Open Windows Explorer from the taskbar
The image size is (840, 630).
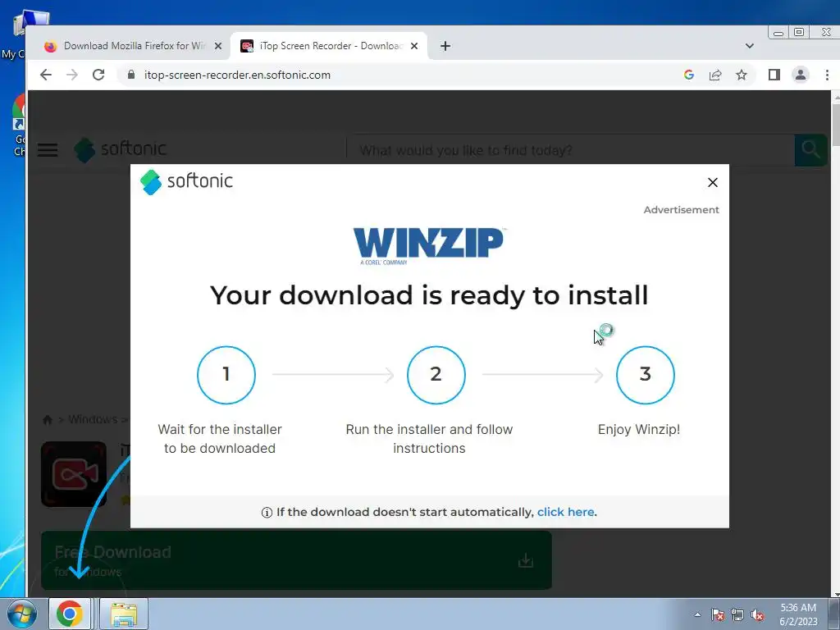[124, 614]
